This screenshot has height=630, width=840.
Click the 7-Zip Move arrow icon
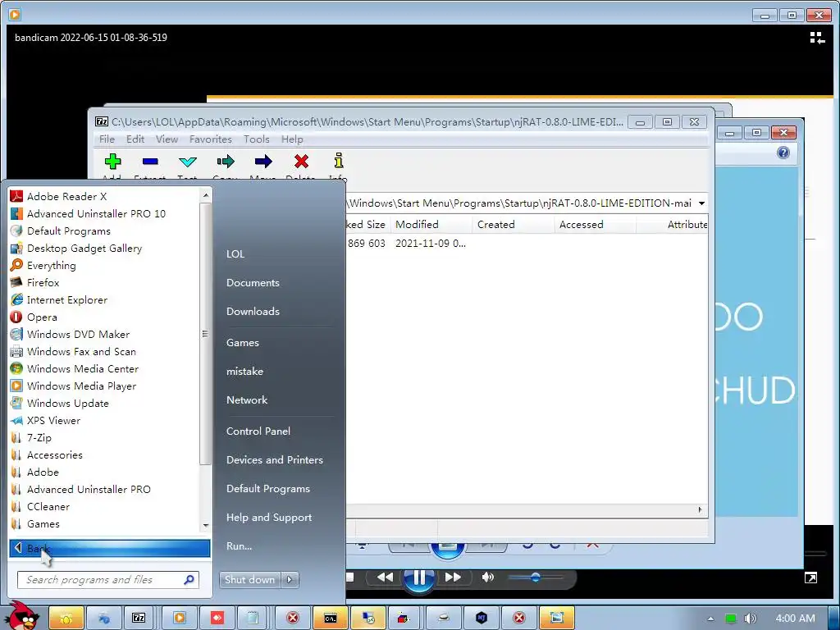click(263, 162)
